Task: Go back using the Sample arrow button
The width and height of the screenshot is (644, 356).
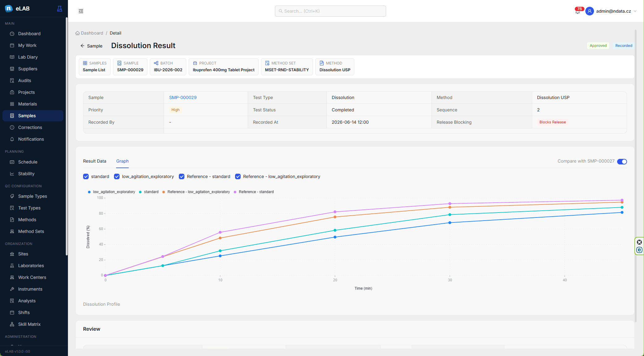Action: (x=91, y=46)
